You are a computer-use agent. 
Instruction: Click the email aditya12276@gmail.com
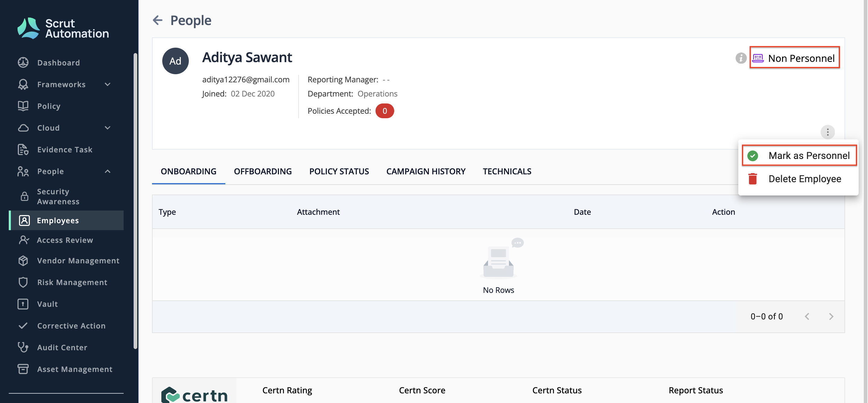(246, 79)
